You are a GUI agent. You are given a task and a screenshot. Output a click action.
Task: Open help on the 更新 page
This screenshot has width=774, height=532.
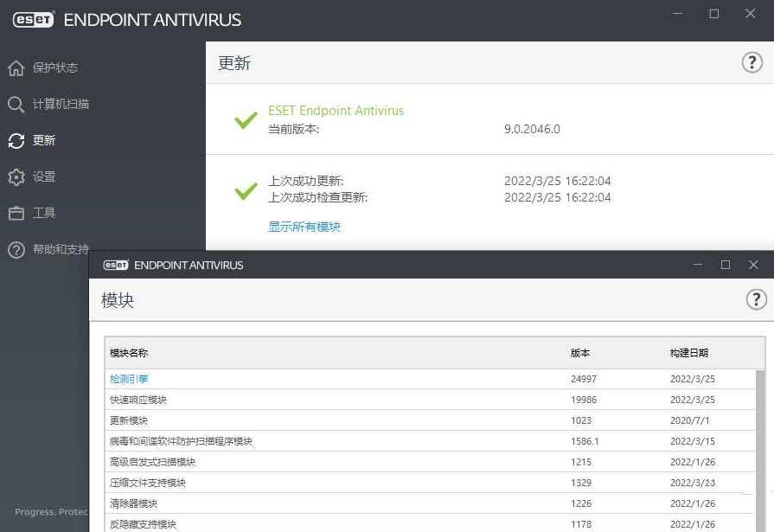(x=752, y=61)
